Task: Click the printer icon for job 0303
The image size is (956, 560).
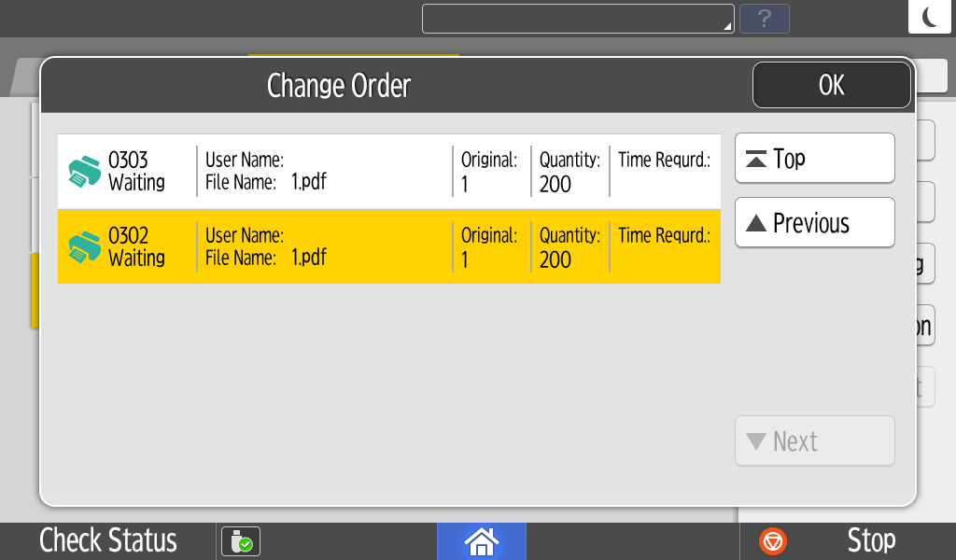Action: click(x=85, y=172)
